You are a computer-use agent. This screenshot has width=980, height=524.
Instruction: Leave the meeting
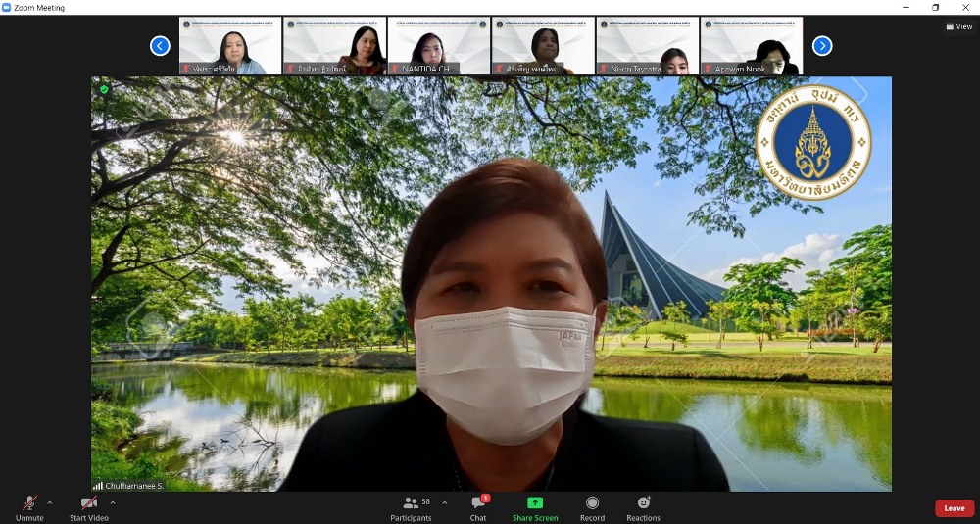tap(954, 508)
